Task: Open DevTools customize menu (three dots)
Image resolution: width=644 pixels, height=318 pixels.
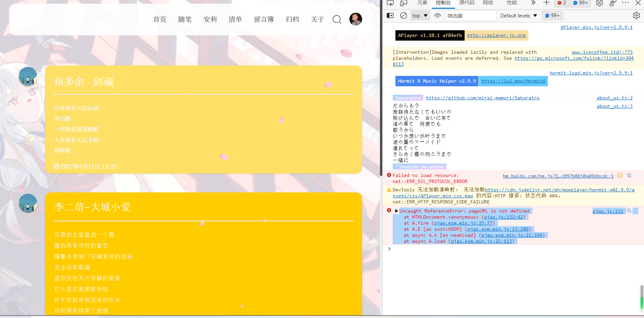Action: (625, 3)
